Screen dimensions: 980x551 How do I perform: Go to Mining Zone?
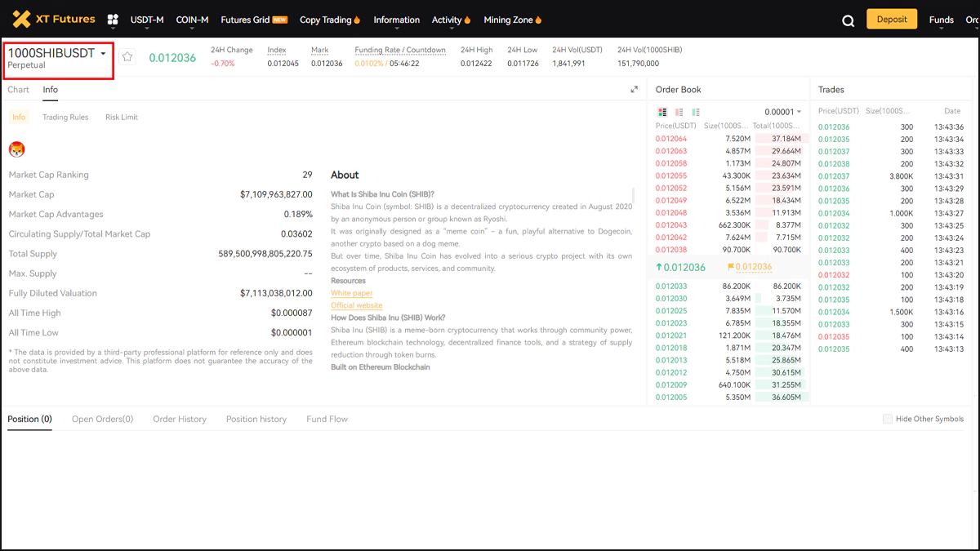513,20
